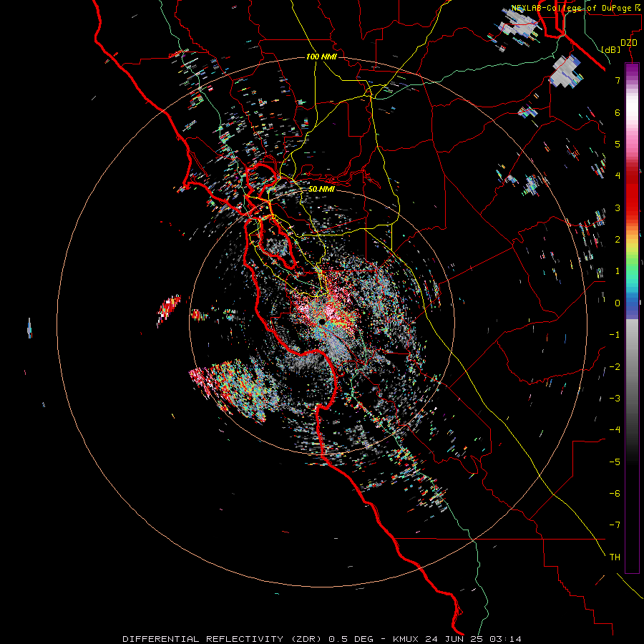The image size is (644, 644).
Task: Click the "(ZDR)" abbreviation in the caption
Action: (306, 639)
